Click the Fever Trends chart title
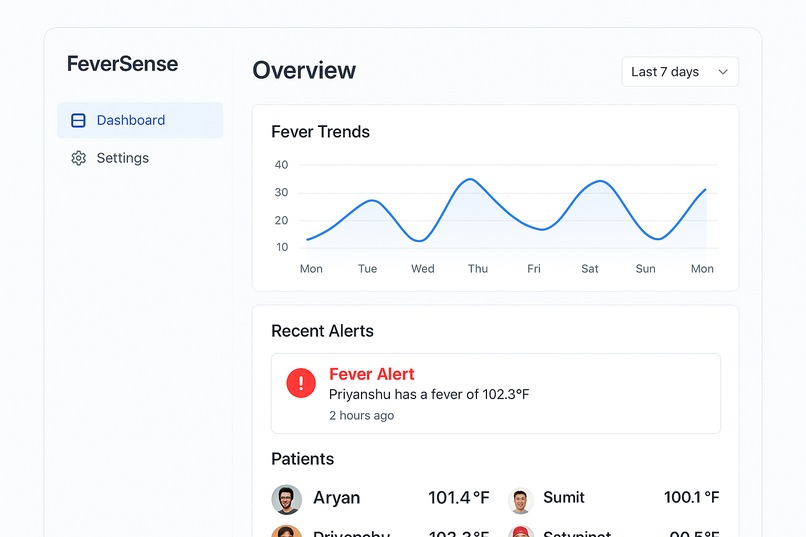 [x=320, y=132]
